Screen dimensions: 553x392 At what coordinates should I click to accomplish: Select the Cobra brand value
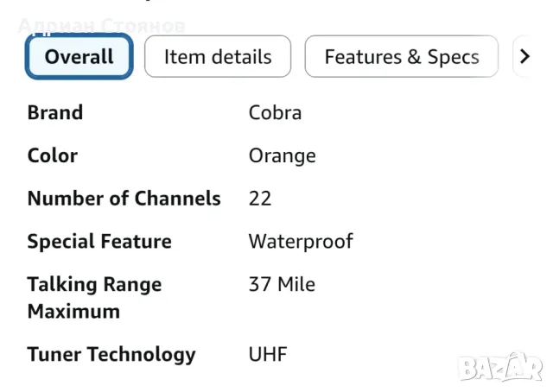(275, 112)
